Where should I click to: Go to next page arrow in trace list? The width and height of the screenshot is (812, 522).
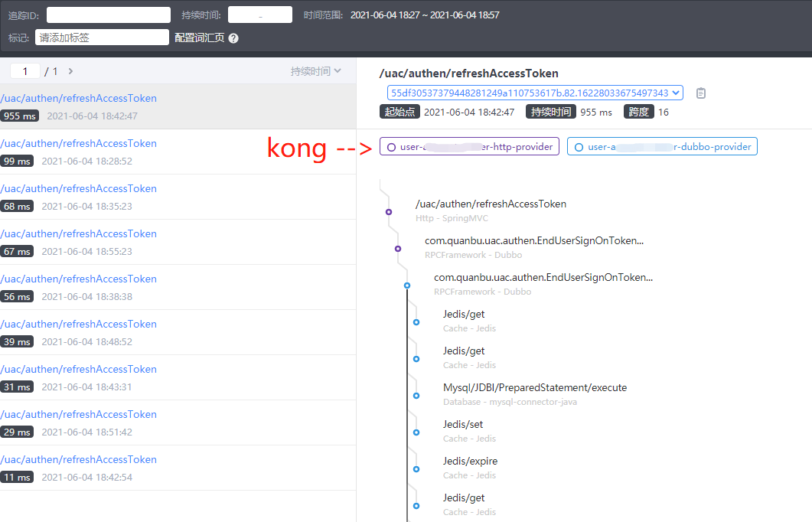[70, 71]
